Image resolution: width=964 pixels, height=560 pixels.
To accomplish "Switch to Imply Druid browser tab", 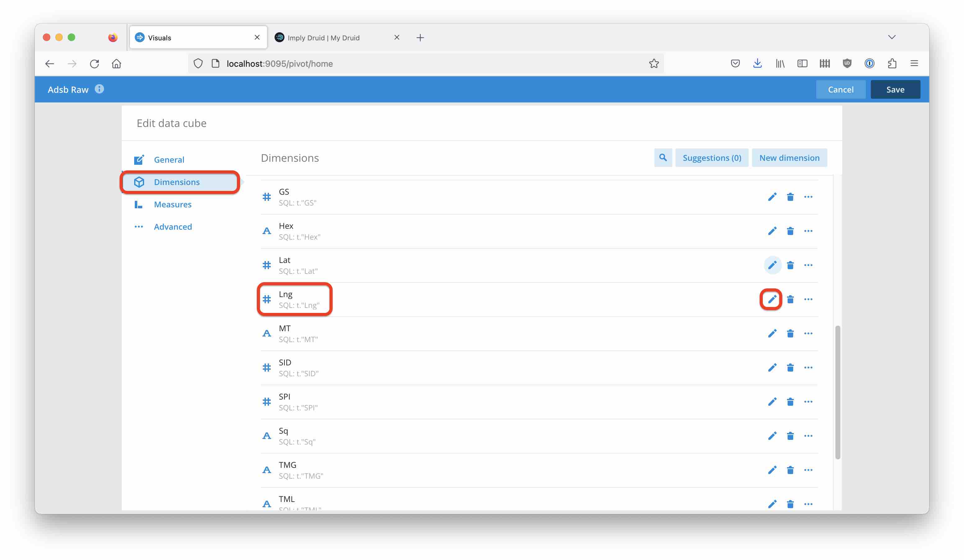I will click(323, 38).
